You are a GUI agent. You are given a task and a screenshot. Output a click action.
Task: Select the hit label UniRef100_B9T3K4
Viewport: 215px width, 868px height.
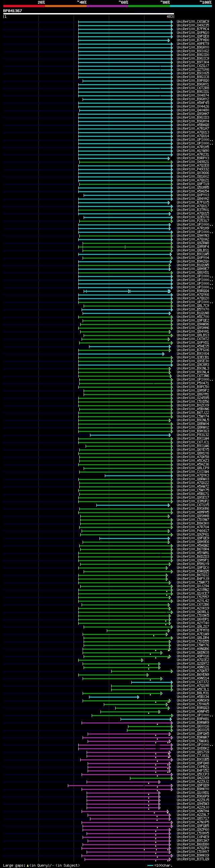(193, 62)
